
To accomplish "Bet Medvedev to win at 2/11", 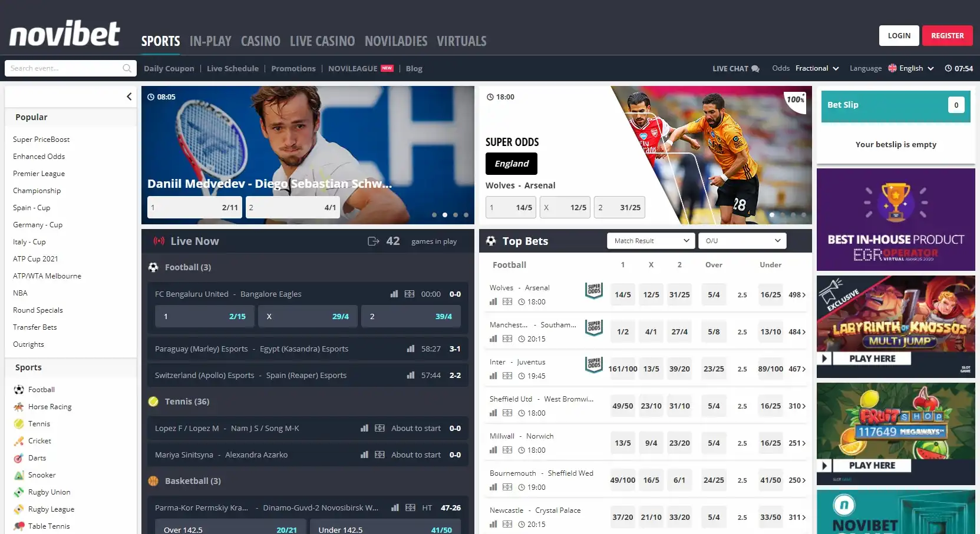I will tap(194, 207).
